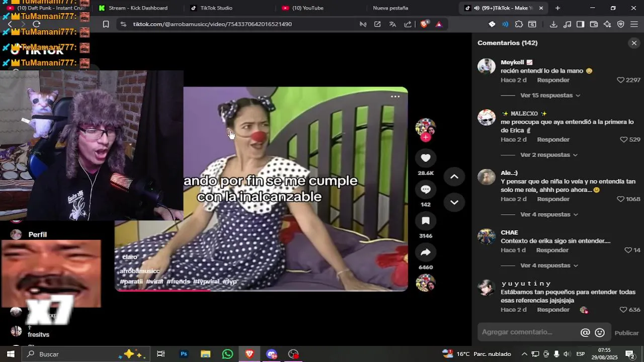
Task: Open Meykell's profile avatar
Action: tap(487, 66)
